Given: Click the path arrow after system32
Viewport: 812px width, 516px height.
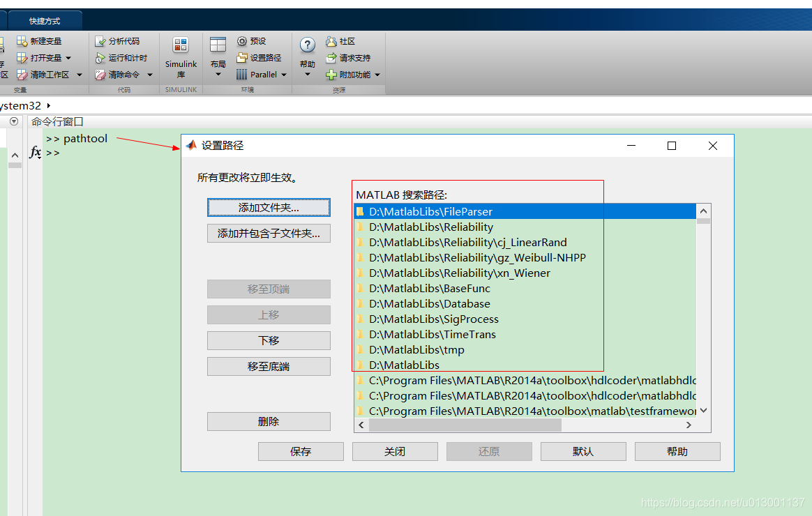Looking at the screenshot, I should [x=49, y=105].
